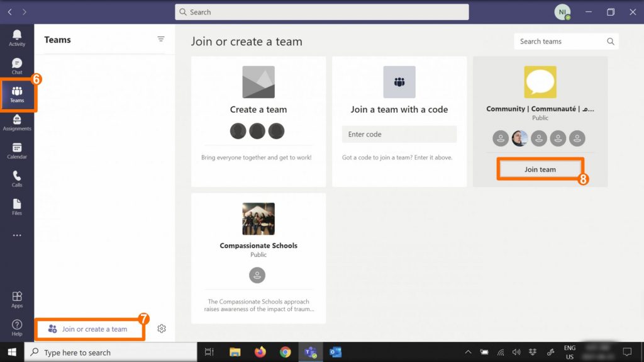Go back using the back arrow

(10, 12)
